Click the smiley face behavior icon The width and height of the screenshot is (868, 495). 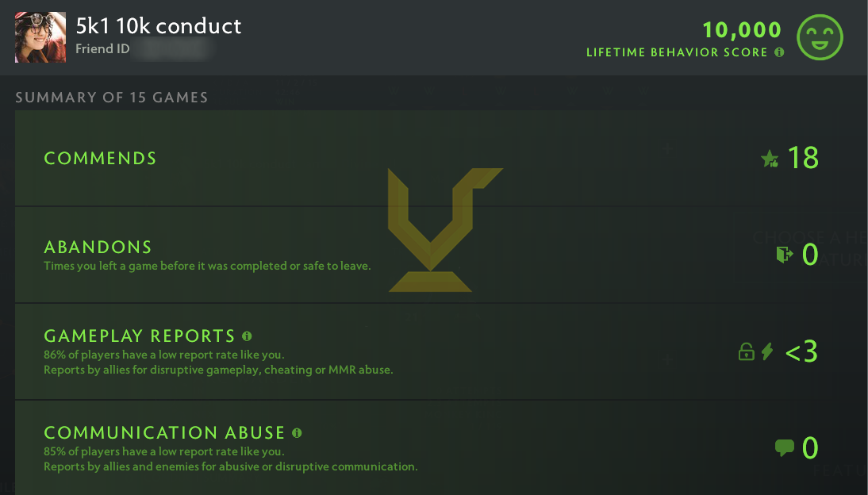pyautogui.click(x=819, y=37)
